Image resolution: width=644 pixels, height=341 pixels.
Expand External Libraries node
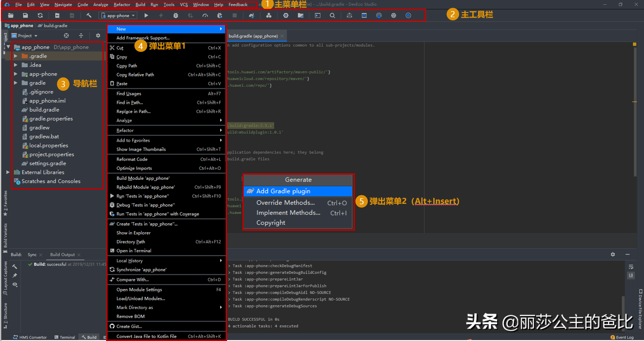pyautogui.click(x=8, y=172)
